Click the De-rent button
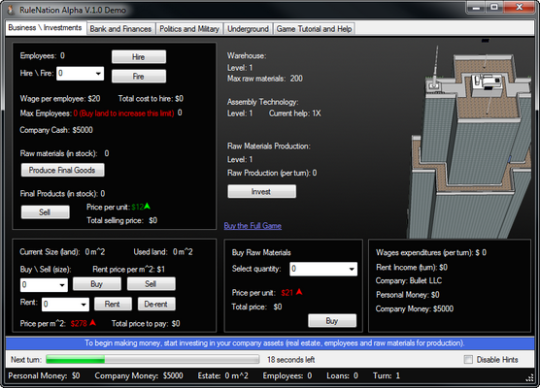540x388 pixels. coord(157,304)
